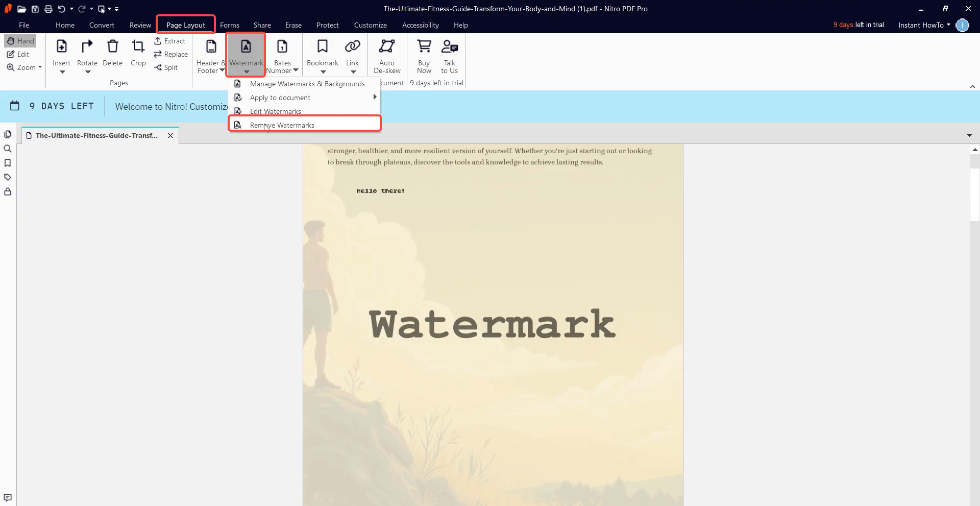Viewport: 980px width, 506px height.
Task: Open a file with the folder icon
Action: pyautogui.click(x=21, y=9)
